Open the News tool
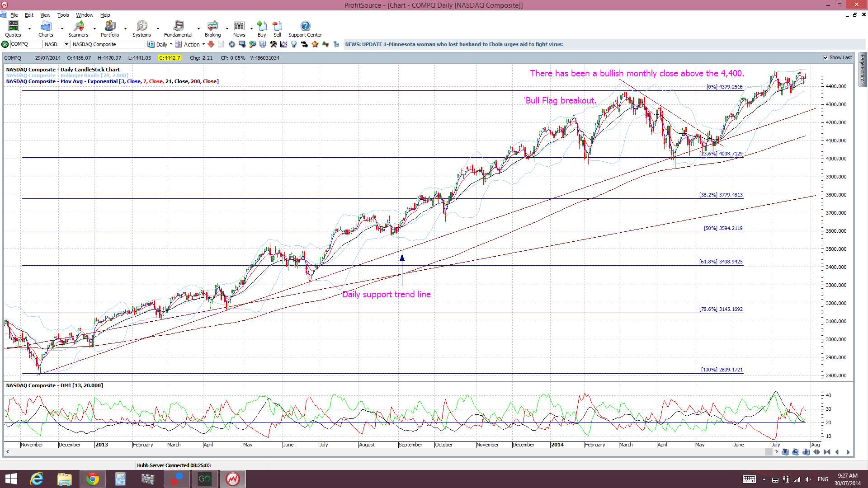The image size is (868, 488). pyautogui.click(x=239, y=29)
